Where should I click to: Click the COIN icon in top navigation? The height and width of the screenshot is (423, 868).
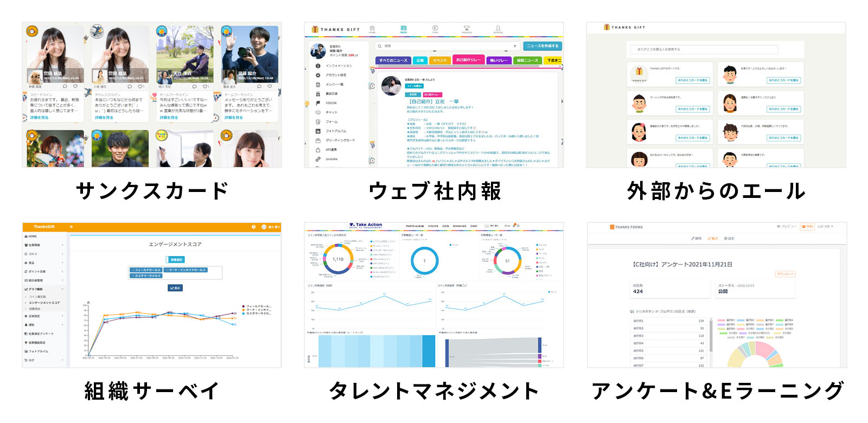pos(435,28)
